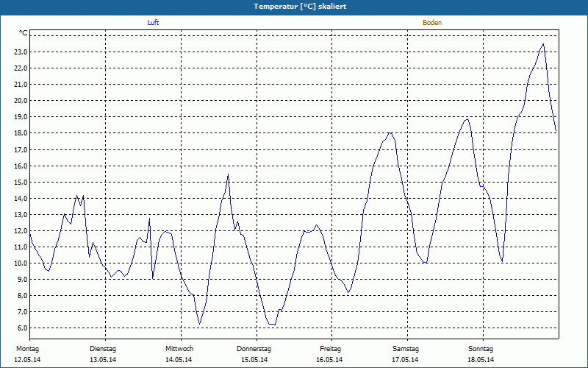Click the chart title 'Temperatur [°C] skaliert'
The width and height of the screenshot is (588, 368).
click(x=300, y=7)
